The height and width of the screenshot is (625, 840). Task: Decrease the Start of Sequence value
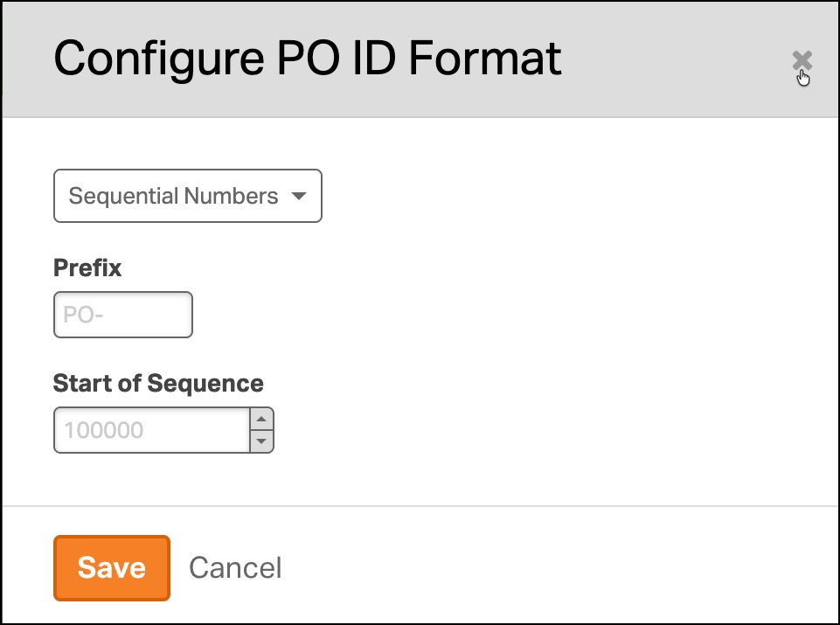pyautogui.click(x=261, y=441)
